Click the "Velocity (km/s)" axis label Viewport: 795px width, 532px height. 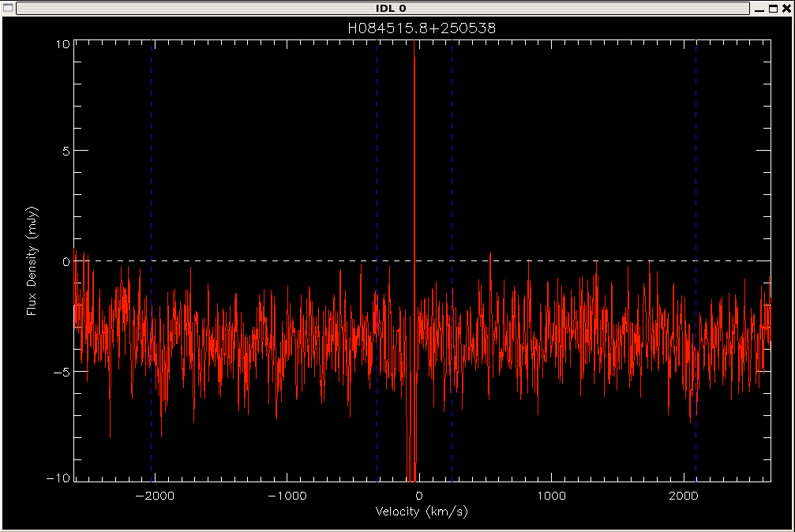422,511
